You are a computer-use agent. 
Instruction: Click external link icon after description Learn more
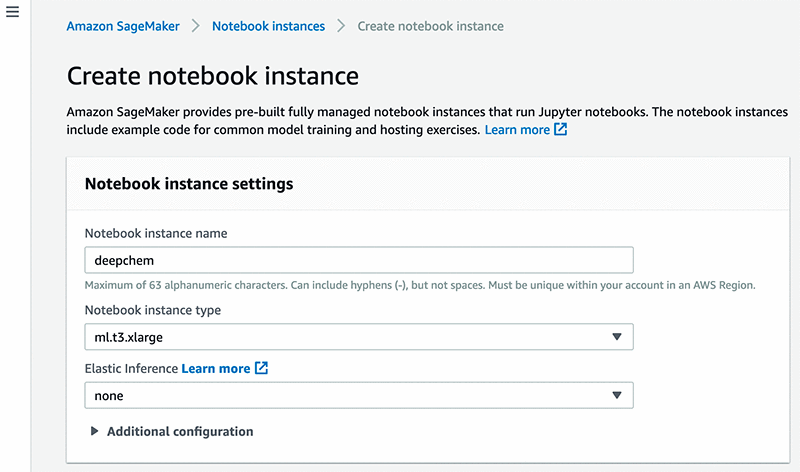coord(561,130)
